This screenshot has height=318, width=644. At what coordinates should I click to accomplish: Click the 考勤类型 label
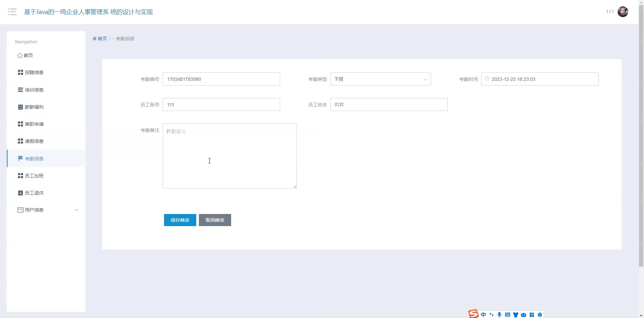317,79
